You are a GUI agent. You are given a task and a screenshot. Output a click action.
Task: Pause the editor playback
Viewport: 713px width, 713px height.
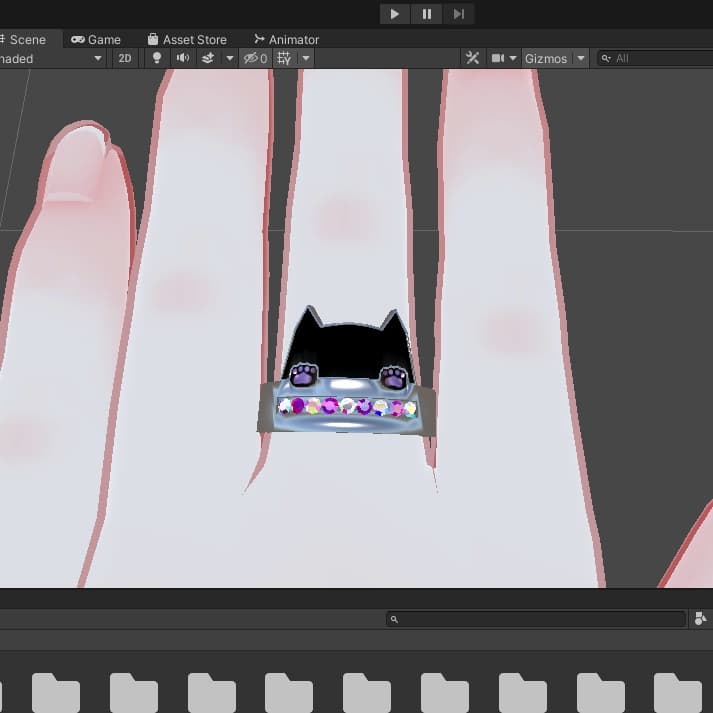click(x=427, y=14)
